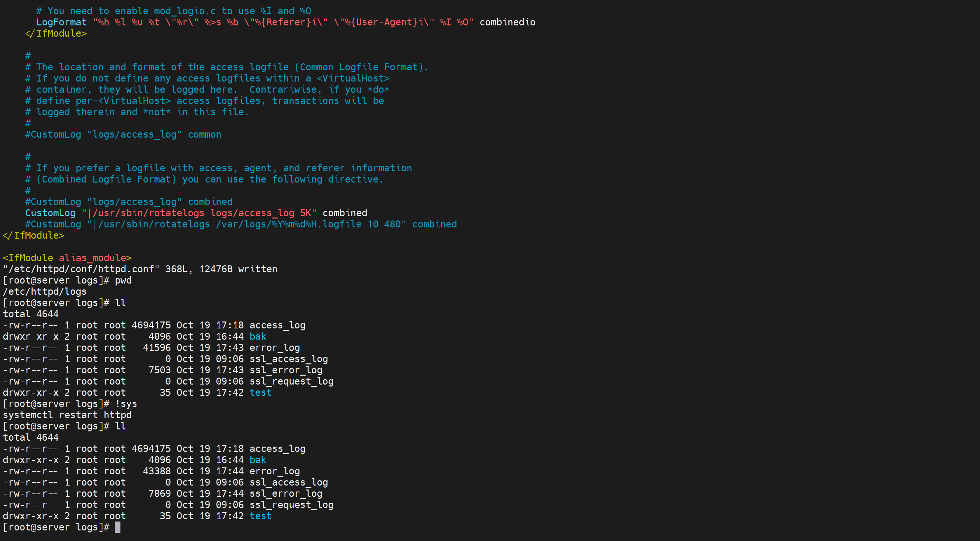Viewport: 980px width, 541px height.
Task: Click 'combinedio' at end of LogFormat line
Action: (507, 22)
